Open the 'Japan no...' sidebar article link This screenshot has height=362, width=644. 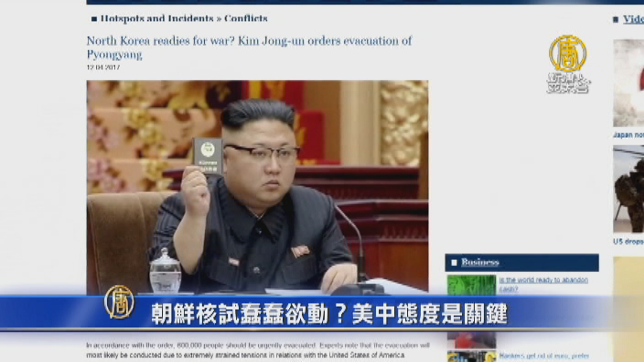[x=628, y=135]
